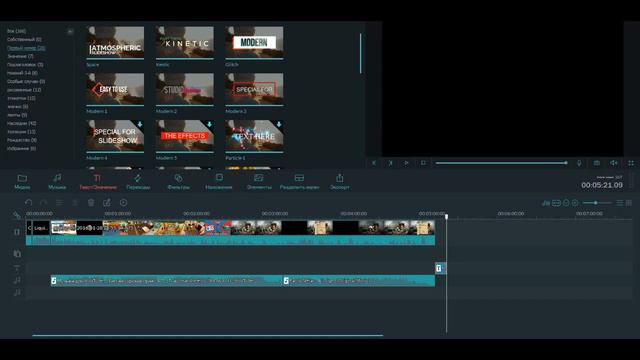Select the Easy To Use Modern 1 thumbnail
This screenshot has height=360, width=640.
click(x=115, y=89)
